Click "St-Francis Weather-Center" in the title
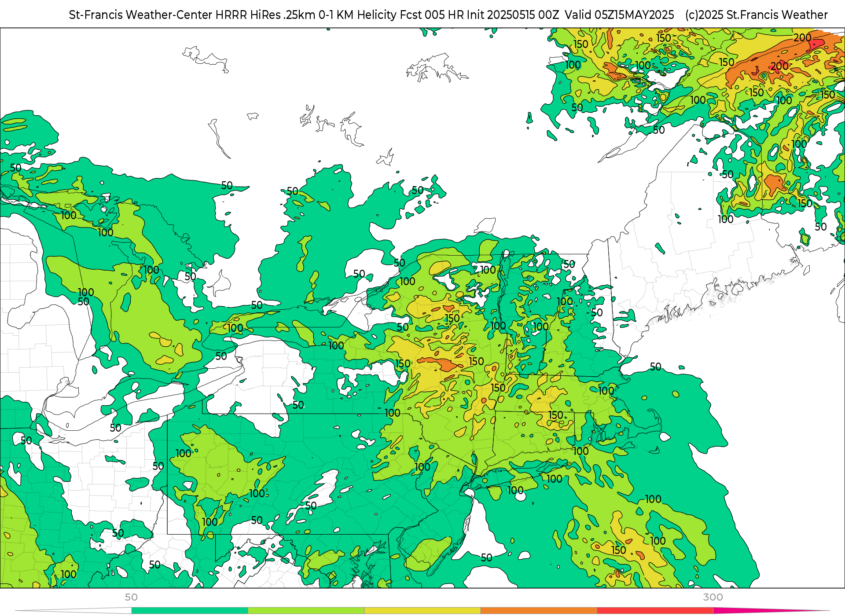The width and height of the screenshot is (845, 616). tap(141, 15)
